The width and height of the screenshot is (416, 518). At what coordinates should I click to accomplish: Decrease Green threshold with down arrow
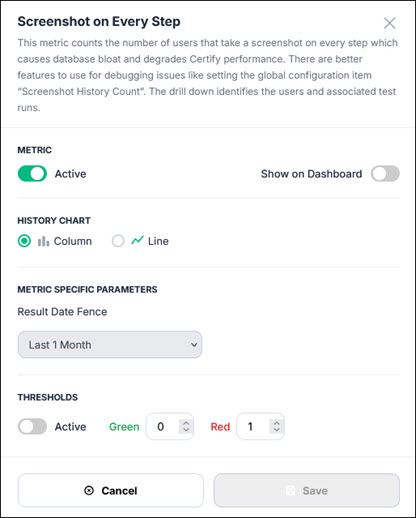pos(186,429)
